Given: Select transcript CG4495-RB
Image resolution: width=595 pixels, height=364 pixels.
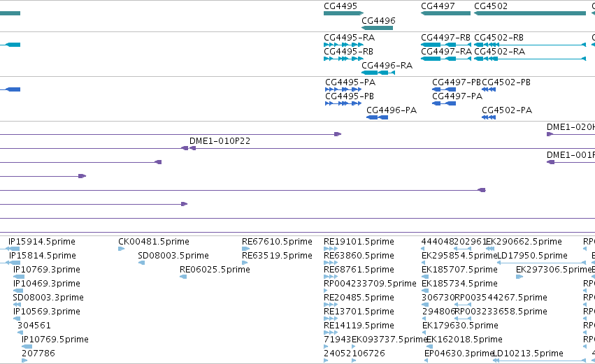Looking at the screenshot, I should 348,52.
